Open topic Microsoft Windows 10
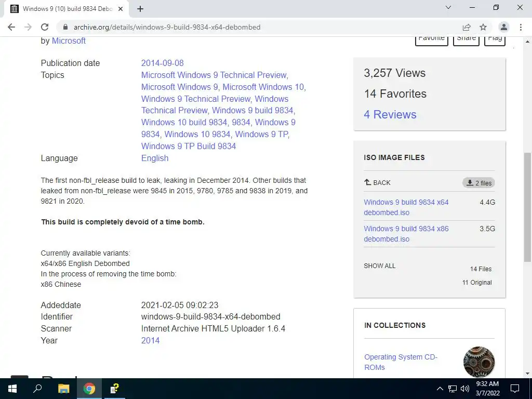The image size is (532, 399). pyautogui.click(x=263, y=87)
